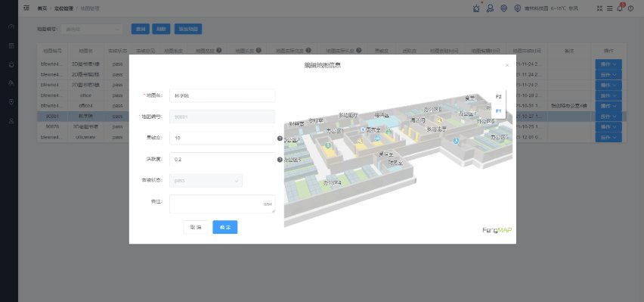Image resolution: width=644 pixels, height=302 pixels.
Task: Open 操作 dropdown for 2D图书馆1楼 row
Action: 608,64
